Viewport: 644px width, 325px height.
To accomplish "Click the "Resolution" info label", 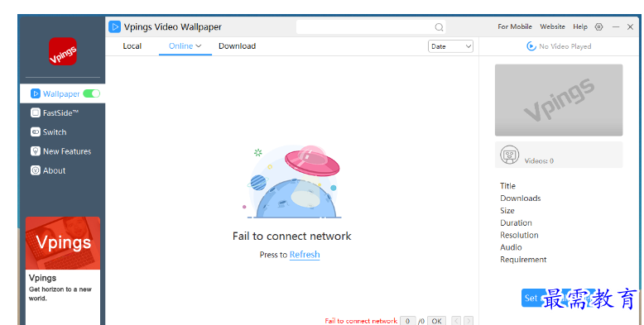I will [x=519, y=235].
